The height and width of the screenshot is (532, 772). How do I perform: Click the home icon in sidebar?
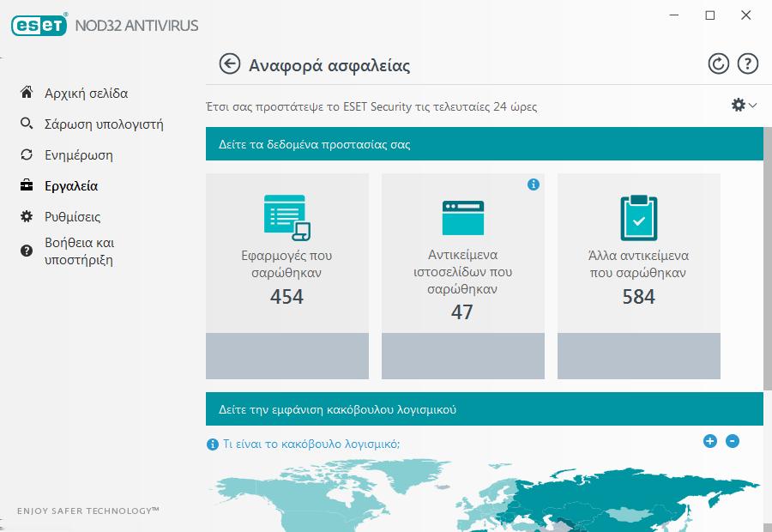(x=27, y=92)
